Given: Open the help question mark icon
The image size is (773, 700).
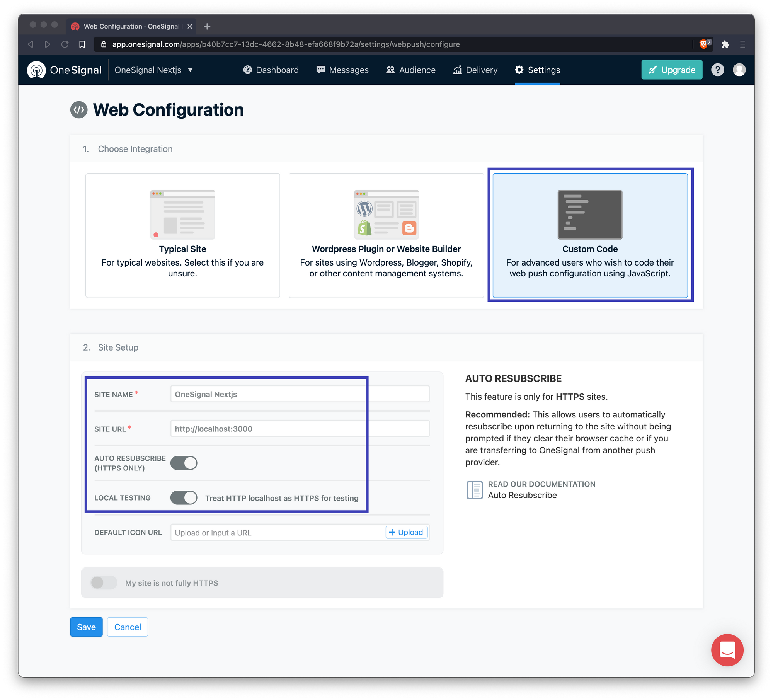Looking at the screenshot, I should 717,70.
